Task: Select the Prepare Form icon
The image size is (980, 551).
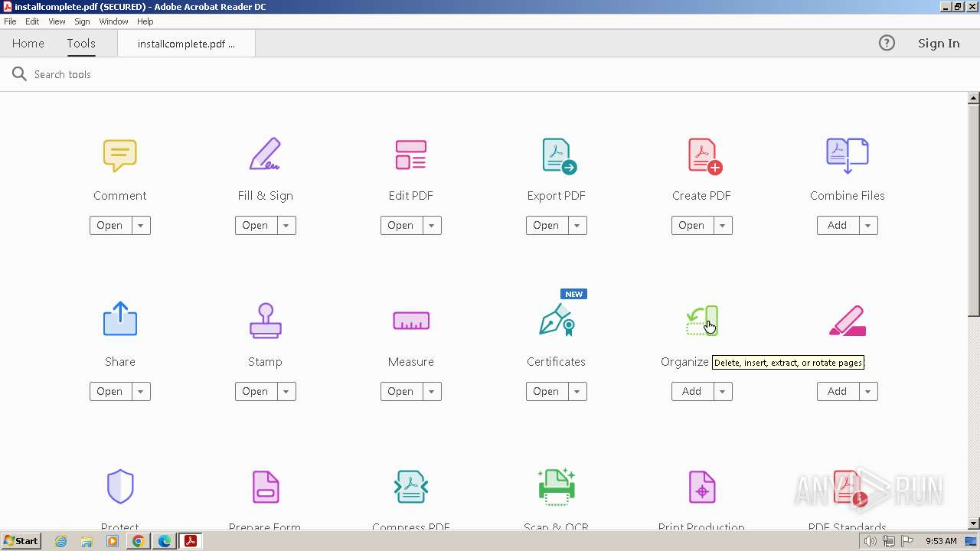Action: click(x=266, y=487)
